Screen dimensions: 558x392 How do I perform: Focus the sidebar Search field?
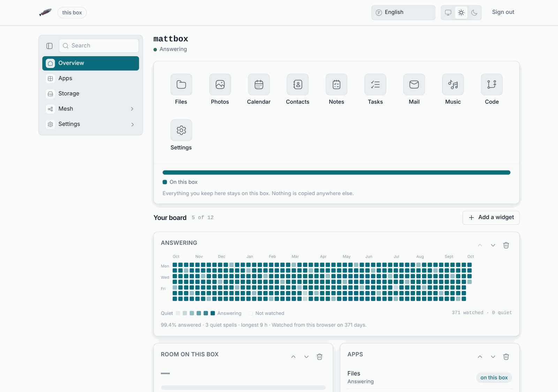click(x=99, y=46)
